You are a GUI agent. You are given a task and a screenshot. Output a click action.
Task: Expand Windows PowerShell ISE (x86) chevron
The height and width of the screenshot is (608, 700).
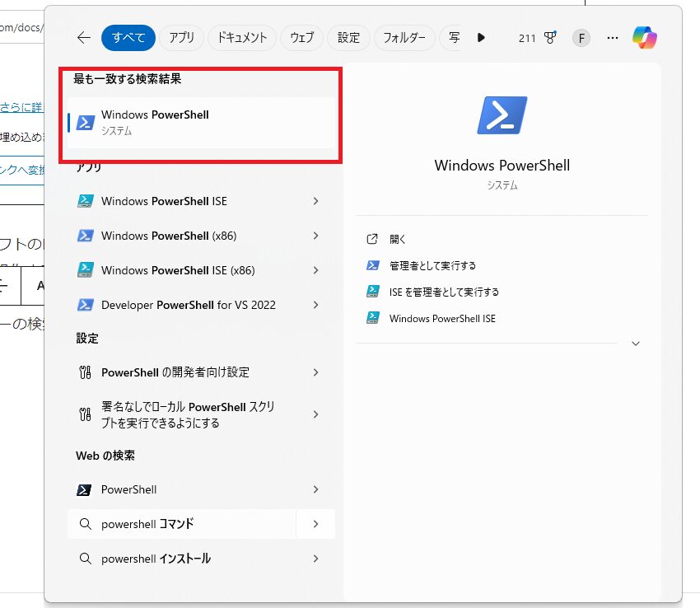315,270
